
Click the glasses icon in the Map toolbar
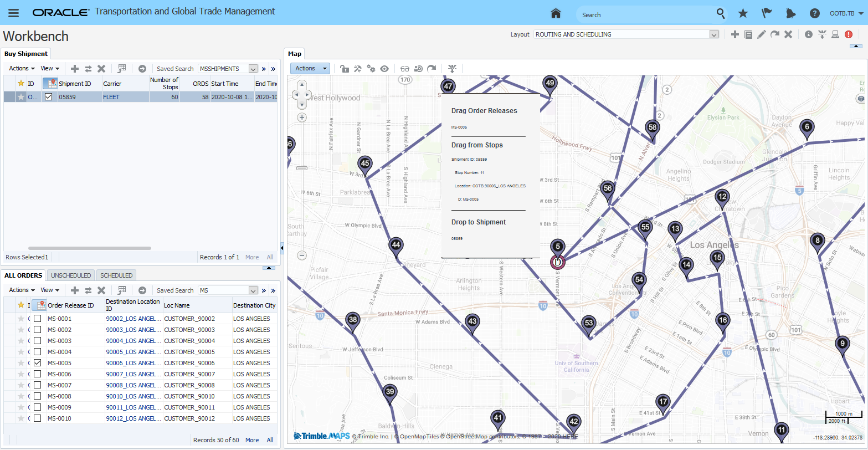click(405, 69)
